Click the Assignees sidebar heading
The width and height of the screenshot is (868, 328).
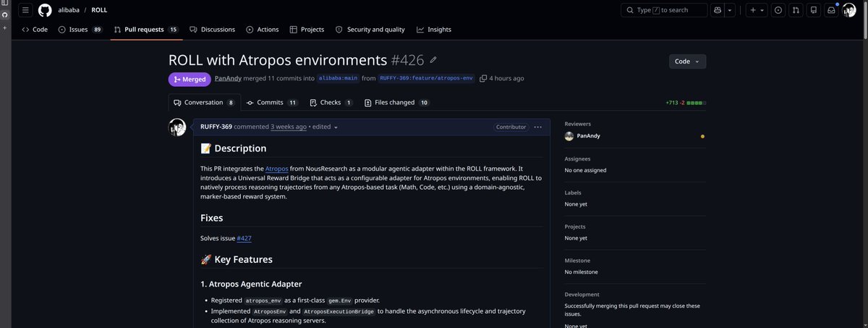click(578, 159)
